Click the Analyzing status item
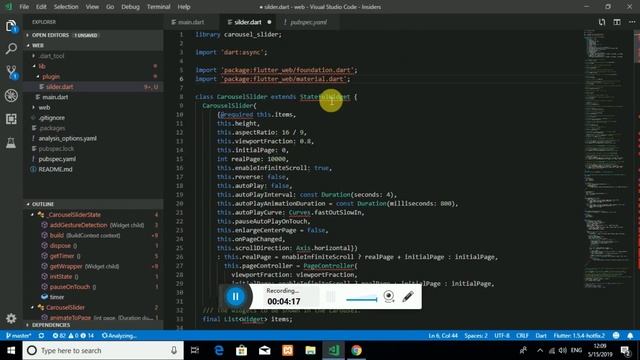The image size is (640, 360). click(x=119, y=336)
